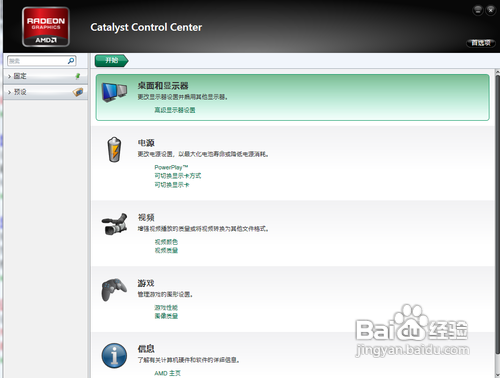Open the gamepad games icon

point(114,289)
